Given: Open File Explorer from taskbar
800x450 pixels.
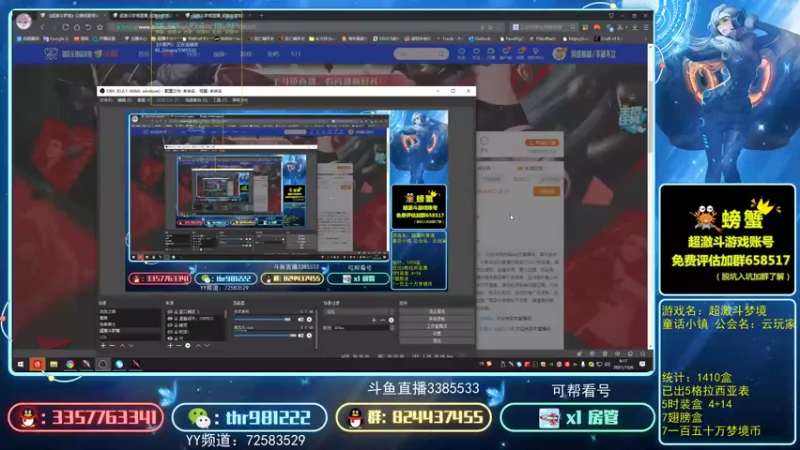Looking at the screenshot, I should 54,364.
